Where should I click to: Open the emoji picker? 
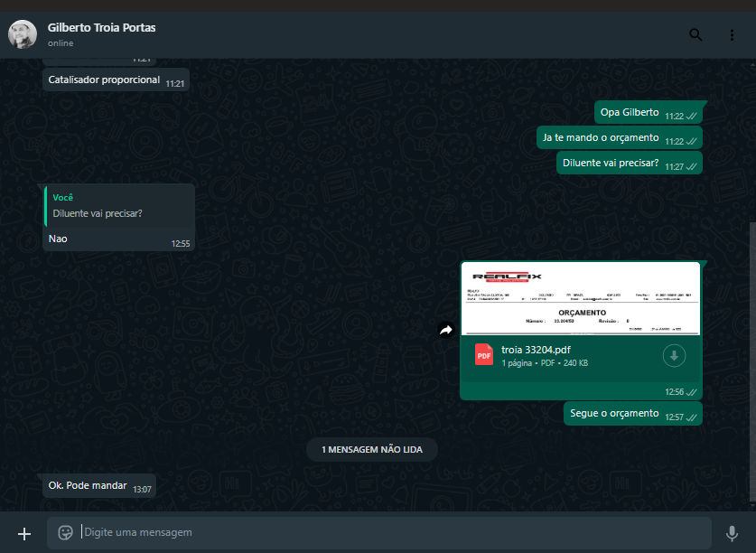[x=65, y=532]
